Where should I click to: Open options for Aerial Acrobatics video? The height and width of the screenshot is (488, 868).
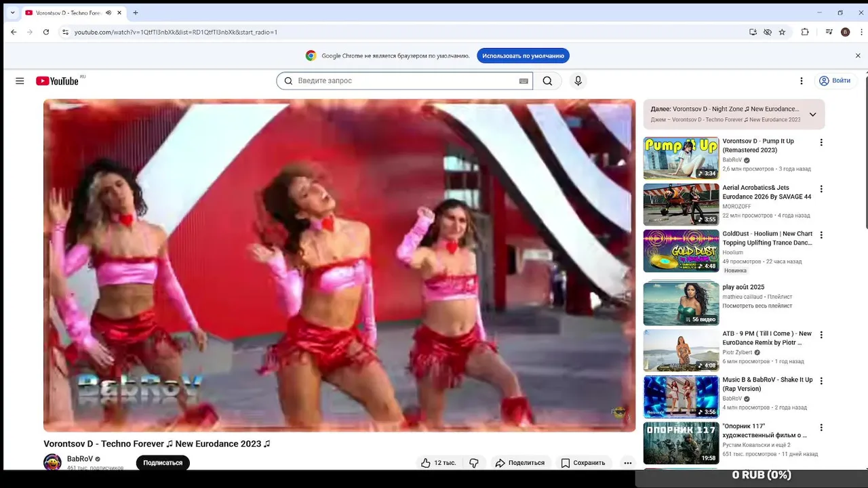coord(821,188)
